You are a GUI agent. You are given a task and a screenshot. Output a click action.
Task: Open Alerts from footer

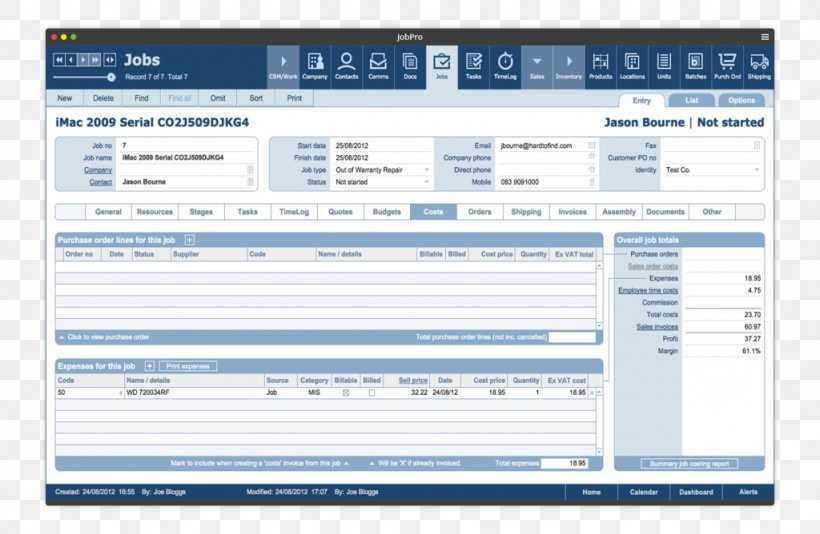coord(748,492)
